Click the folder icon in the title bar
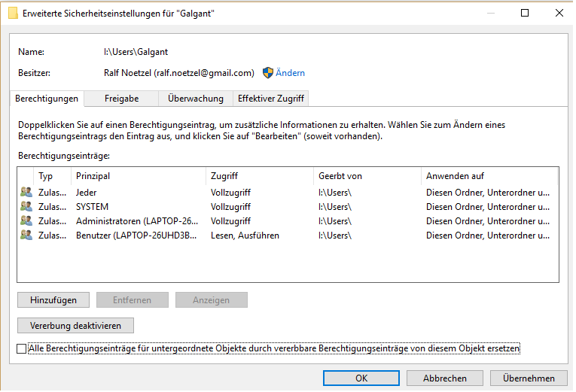This screenshot has height=392, width=576. (x=13, y=14)
